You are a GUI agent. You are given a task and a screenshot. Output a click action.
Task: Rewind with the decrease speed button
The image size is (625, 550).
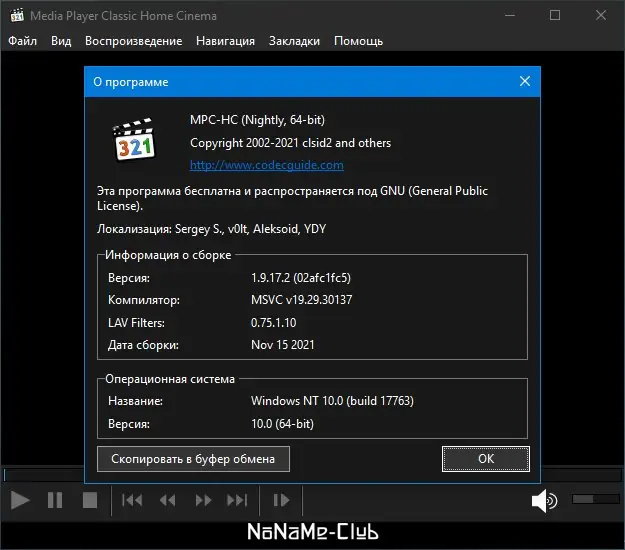(167, 501)
